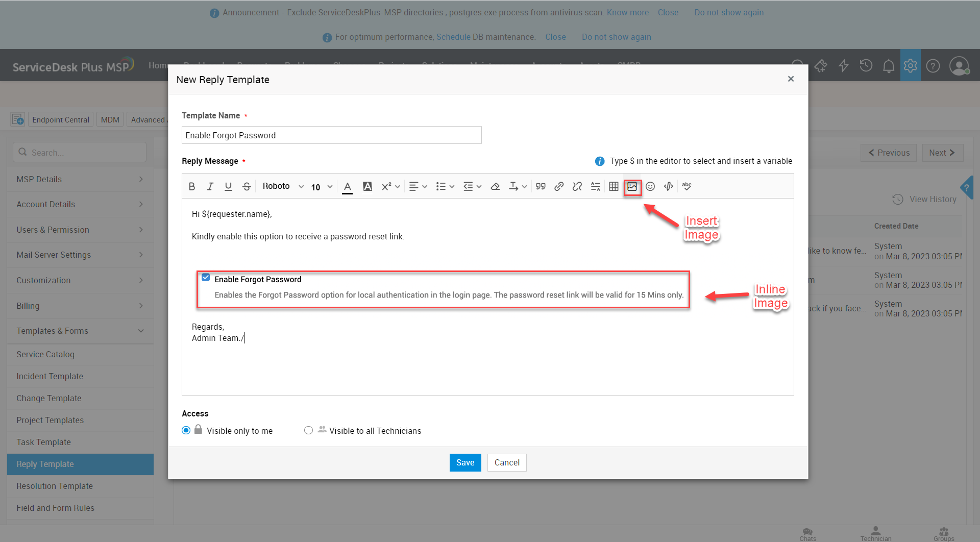The width and height of the screenshot is (980, 542).
Task: Open the font color picker
Action: tap(347, 187)
